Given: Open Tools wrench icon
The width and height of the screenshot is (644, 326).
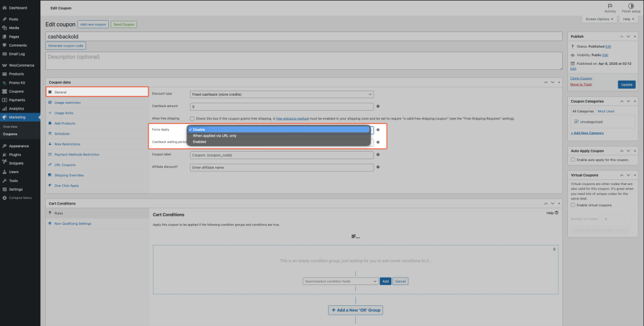Looking at the screenshot, I should click(4, 181).
